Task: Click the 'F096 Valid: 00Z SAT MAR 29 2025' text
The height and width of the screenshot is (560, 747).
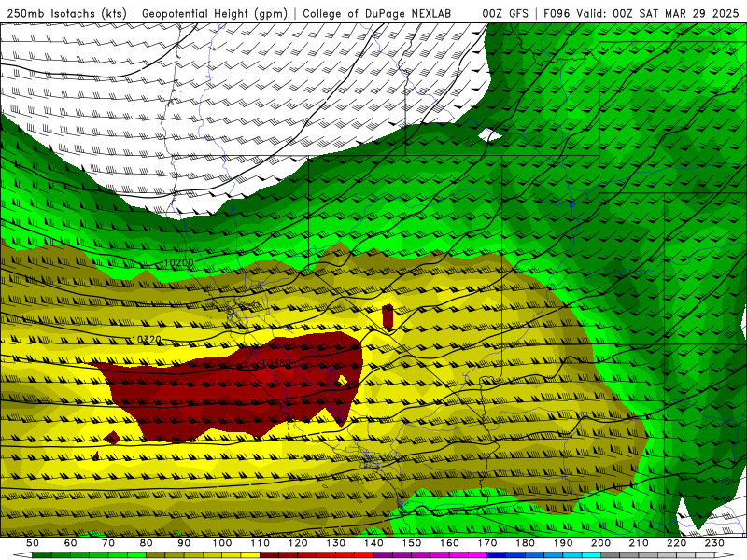Action: tap(641, 13)
